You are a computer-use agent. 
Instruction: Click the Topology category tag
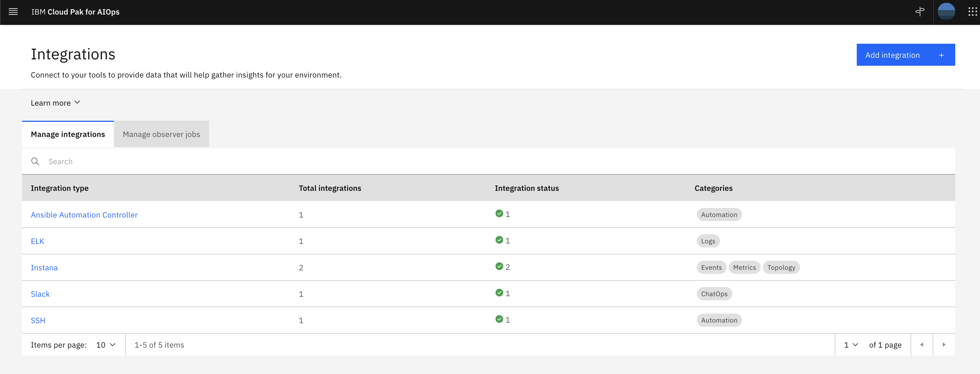pos(781,268)
